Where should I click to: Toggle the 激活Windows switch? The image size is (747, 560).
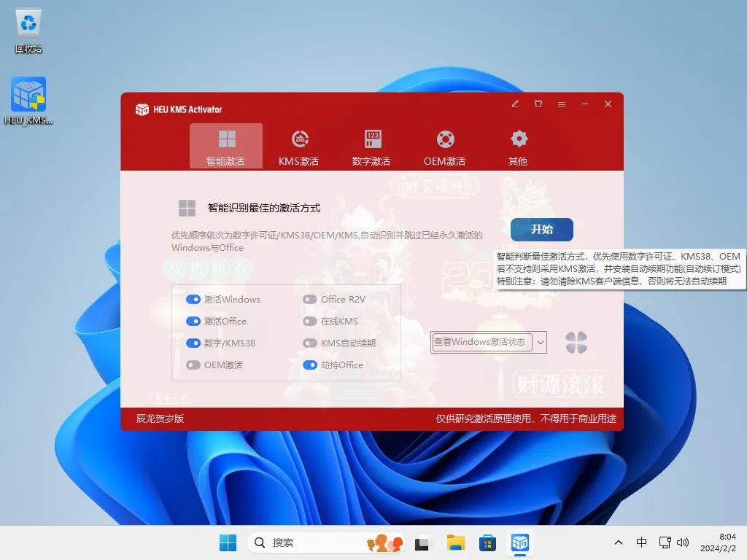point(193,299)
